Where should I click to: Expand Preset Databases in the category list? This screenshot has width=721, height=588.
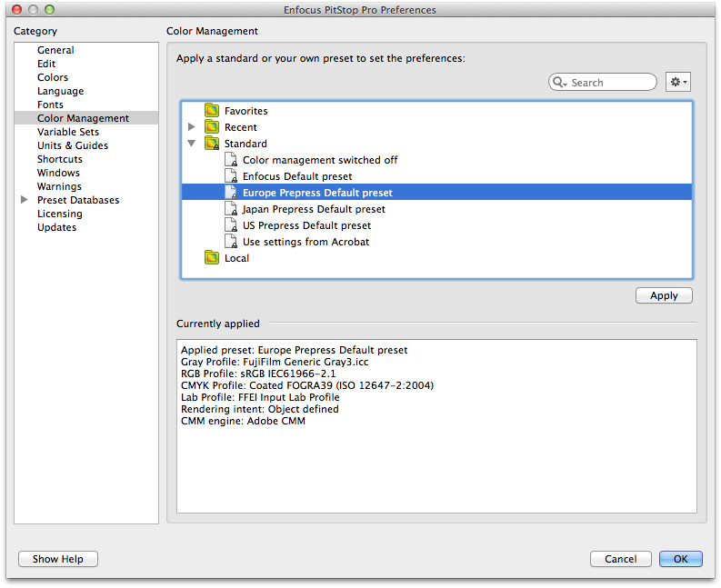pyautogui.click(x=25, y=200)
